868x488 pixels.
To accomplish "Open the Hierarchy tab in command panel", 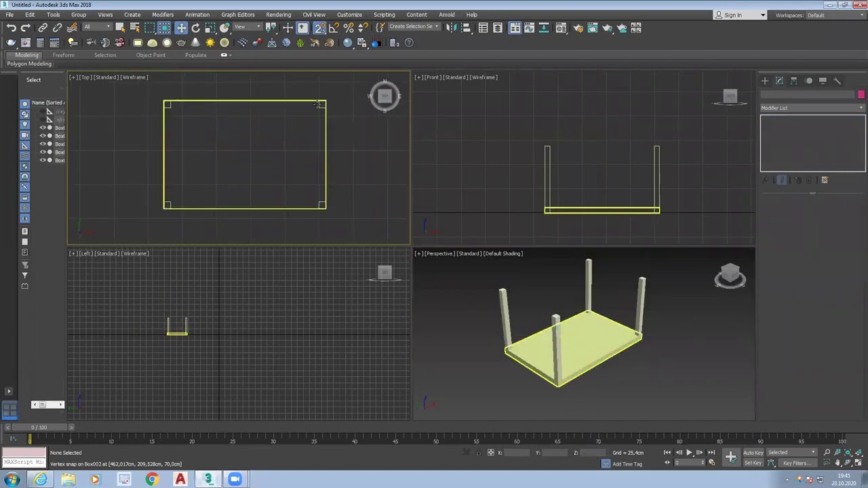I will coord(794,81).
